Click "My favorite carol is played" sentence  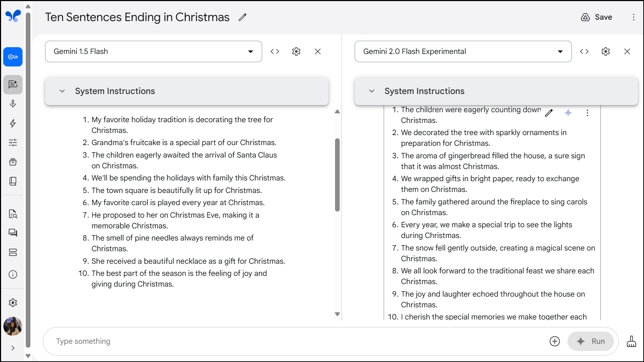pos(178,203)
